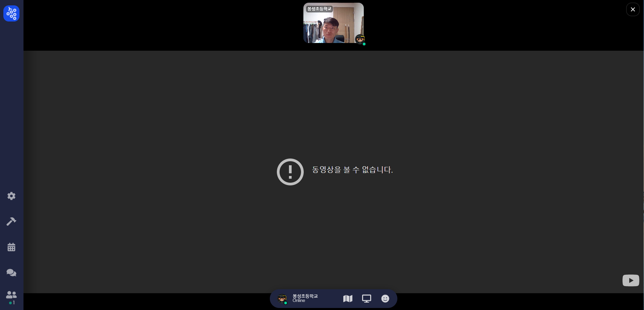Close the embedded video overlay
This screenshot has width=644, height=310.
tap(633, 9)
